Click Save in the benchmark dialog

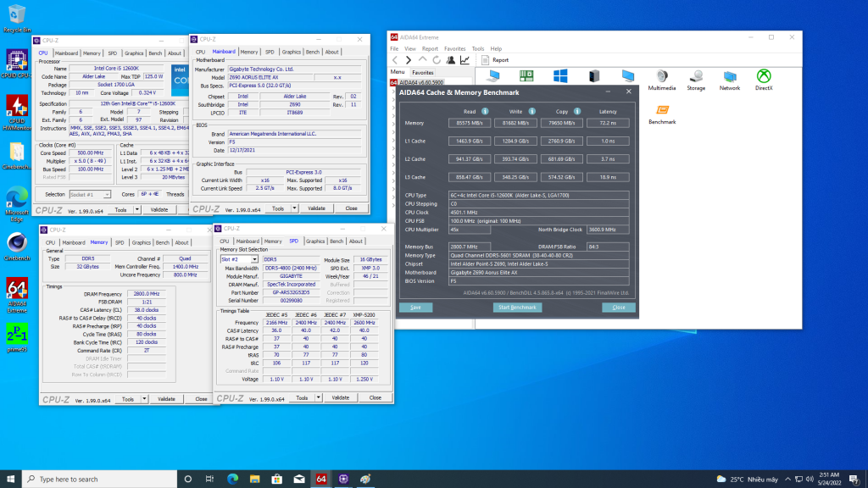pos(415,308)
